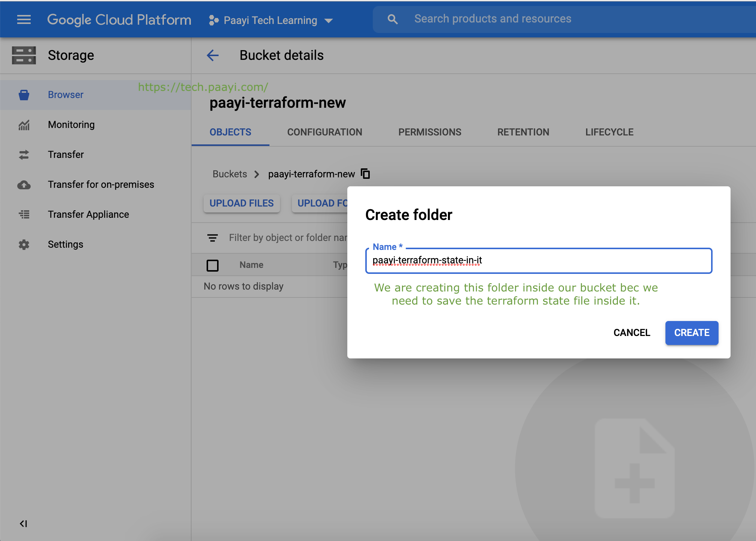Screen dimensions: 756x541
Task: Click the Buckets breadcrumb link
Action: (230, 174)
